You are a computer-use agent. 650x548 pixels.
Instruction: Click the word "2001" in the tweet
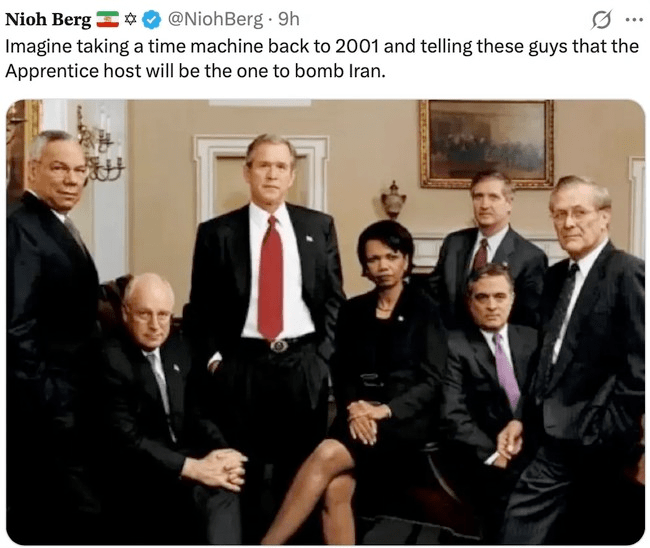pos(357,46)
